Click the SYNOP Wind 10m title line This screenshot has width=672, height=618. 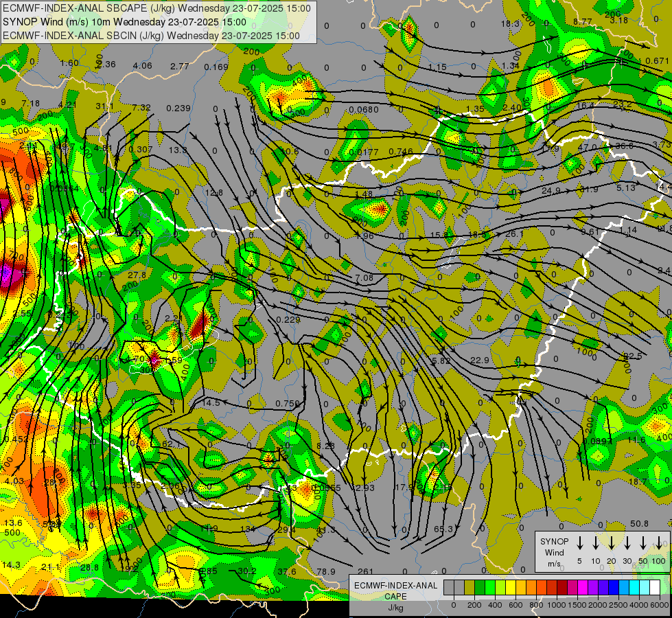[125, 22]
